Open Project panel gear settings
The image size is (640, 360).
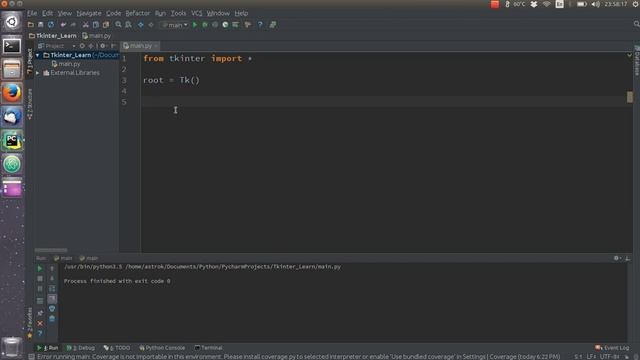(x=103, y=46)
